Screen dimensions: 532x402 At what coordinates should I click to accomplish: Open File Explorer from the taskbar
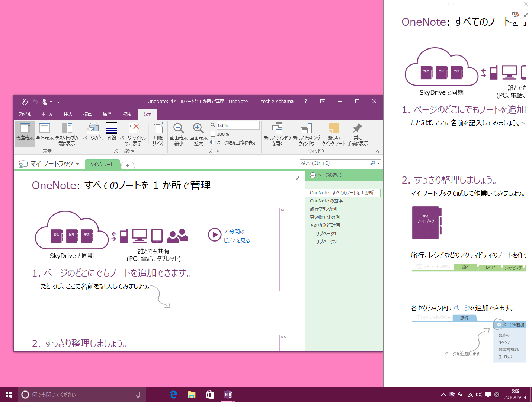[192, 395]
